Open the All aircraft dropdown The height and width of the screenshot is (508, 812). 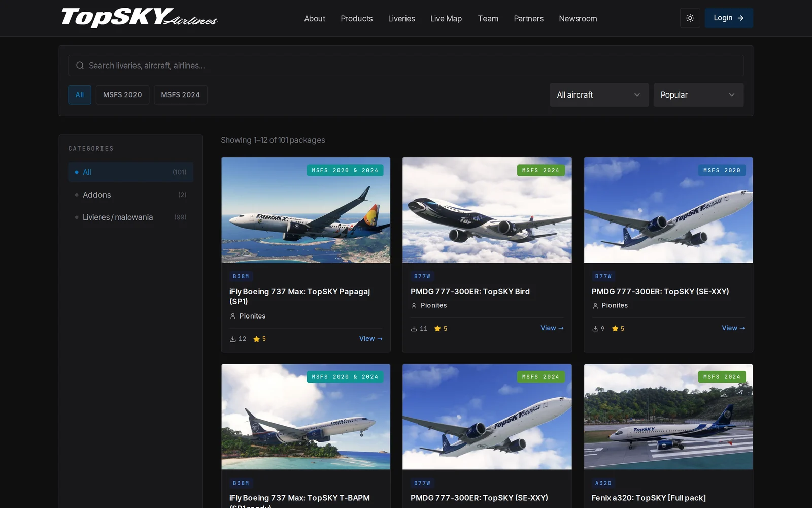pos(599,95)
